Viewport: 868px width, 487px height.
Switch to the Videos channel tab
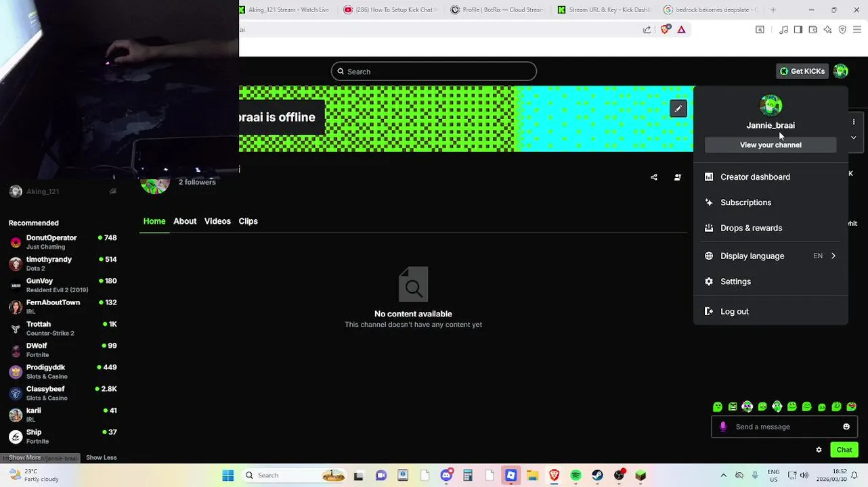coord(217,221)
